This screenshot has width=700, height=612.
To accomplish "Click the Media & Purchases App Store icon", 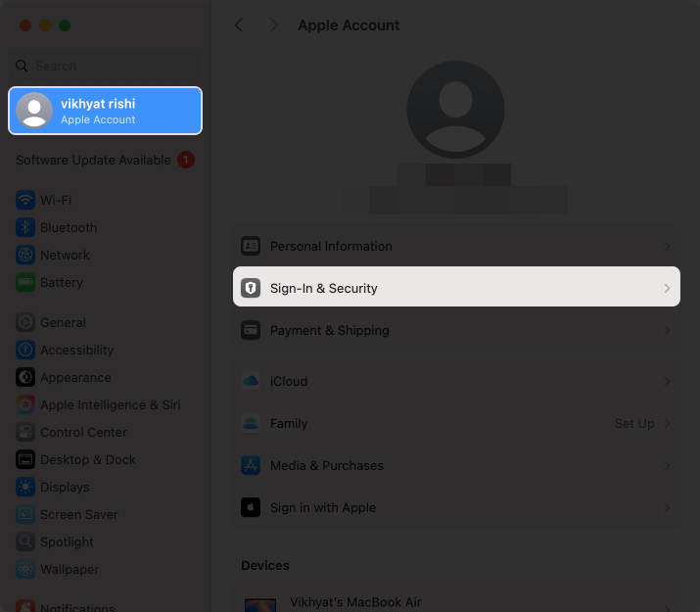I will (x=251, y=465).
